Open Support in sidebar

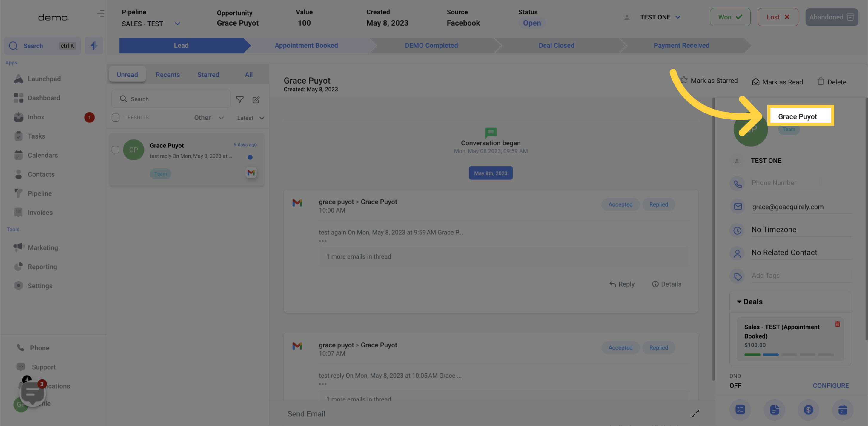[36, 367]
